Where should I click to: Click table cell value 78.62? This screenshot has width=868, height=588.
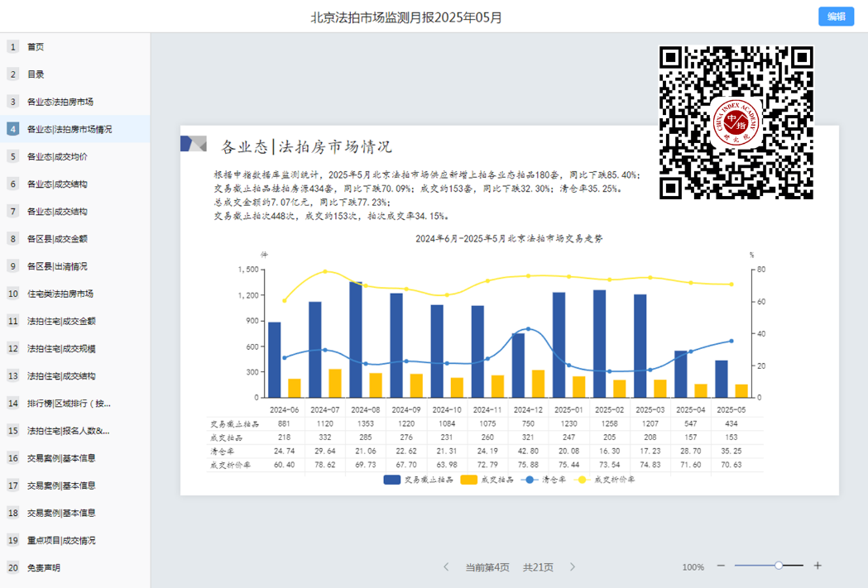point(325,466)
